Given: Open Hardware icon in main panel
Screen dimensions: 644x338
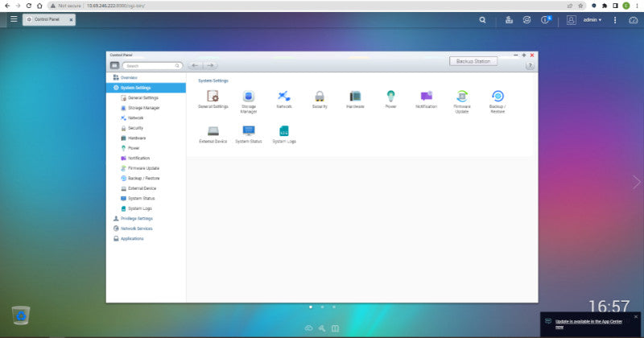Looking at the screenshot, I should point(355,96).
